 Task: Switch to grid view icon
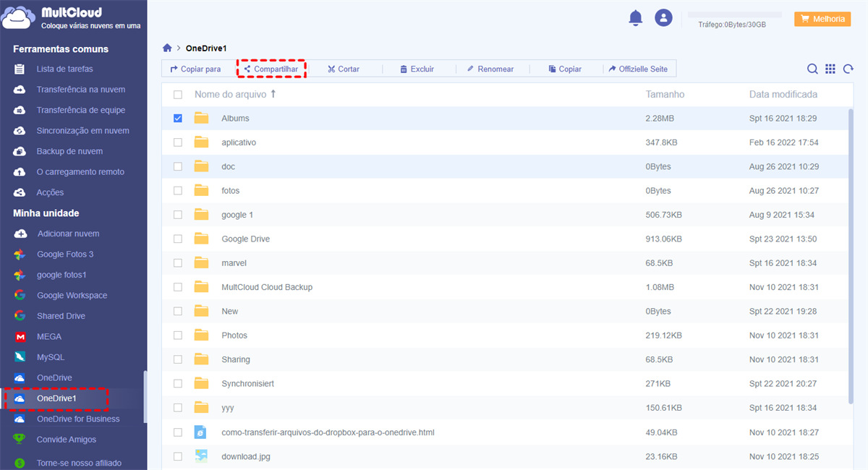(830, 69)
